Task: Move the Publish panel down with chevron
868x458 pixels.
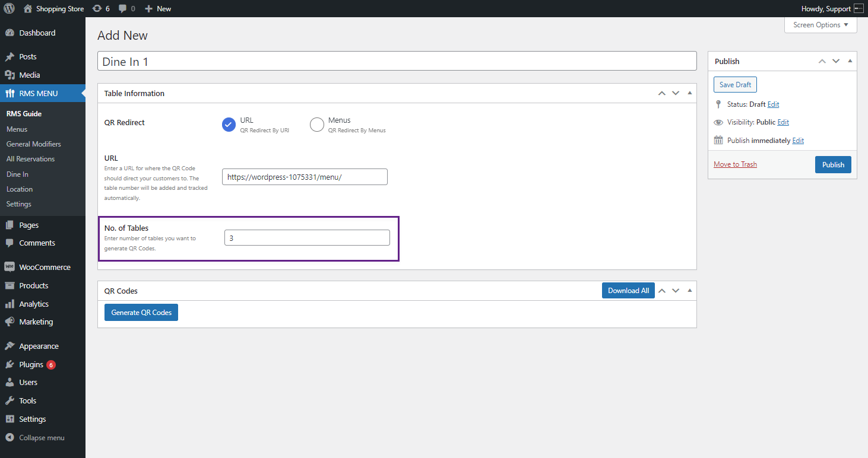Action: (x=836, y=61)
